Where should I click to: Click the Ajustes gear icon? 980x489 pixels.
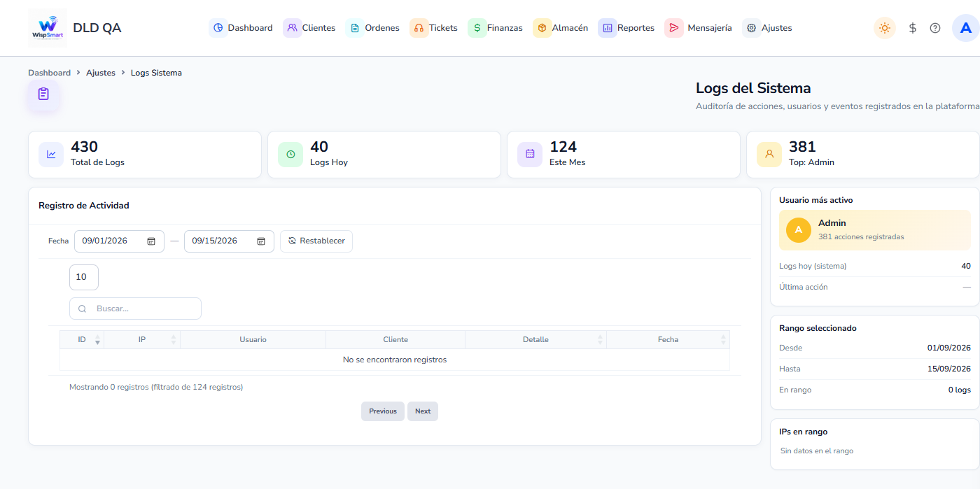coord(752,28)
